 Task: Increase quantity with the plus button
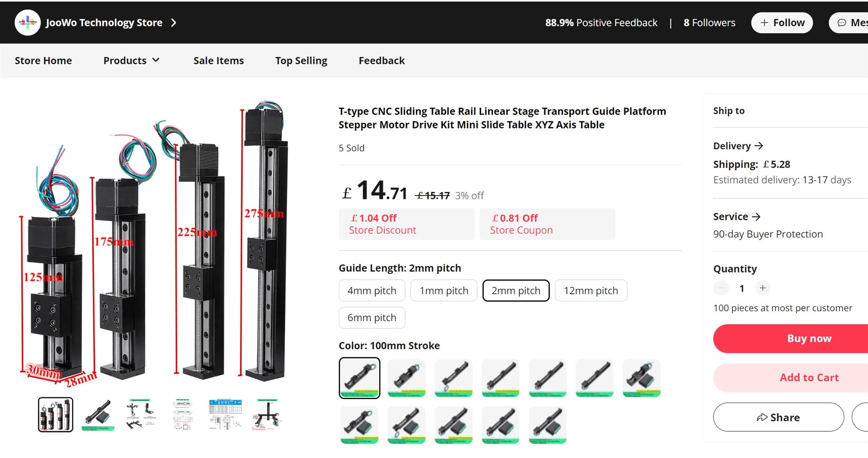[x=763, y=288]
